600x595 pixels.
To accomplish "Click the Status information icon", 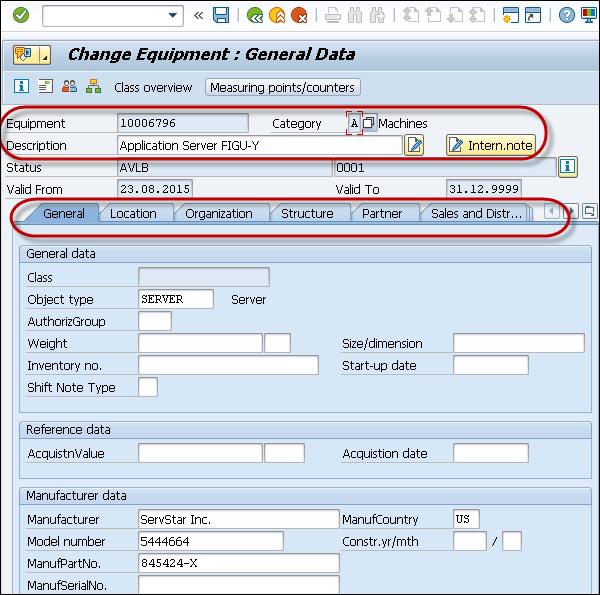I will coord(567,167).
